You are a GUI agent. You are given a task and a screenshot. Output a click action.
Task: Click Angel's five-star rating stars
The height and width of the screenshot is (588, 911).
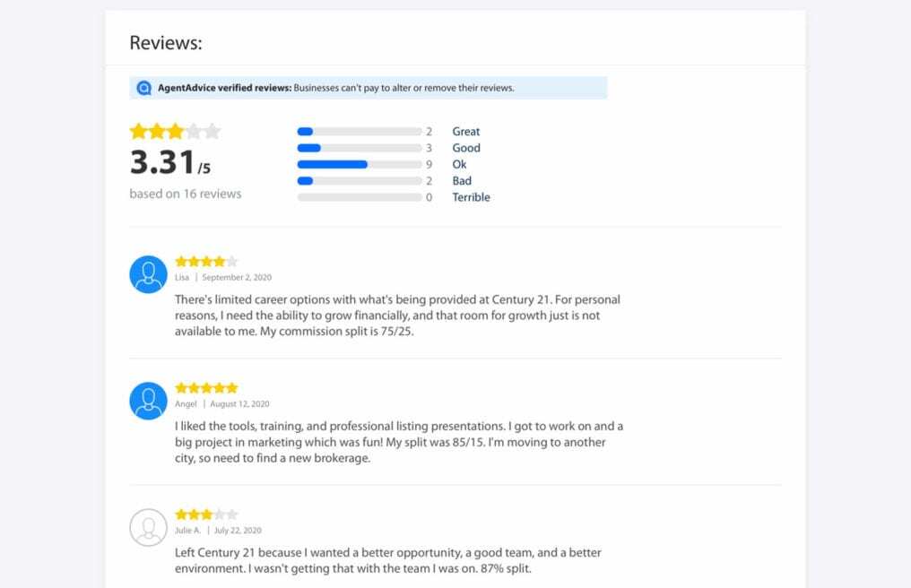206,388
